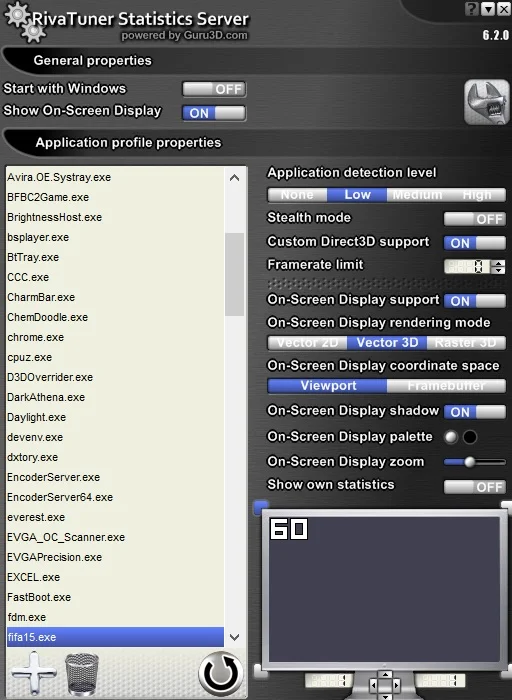Toggle Stealth mode switch
The height and width of the screenshot is (700, 512).
475,219
